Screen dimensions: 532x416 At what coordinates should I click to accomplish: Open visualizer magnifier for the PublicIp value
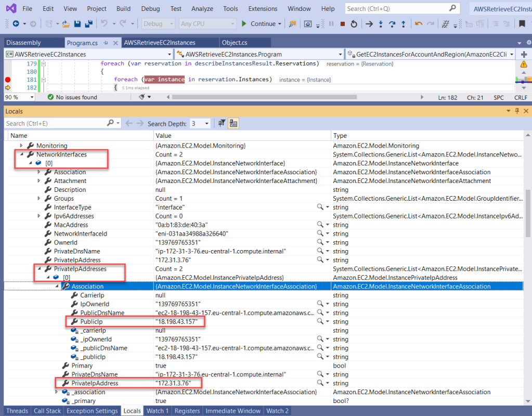(320, 322)
